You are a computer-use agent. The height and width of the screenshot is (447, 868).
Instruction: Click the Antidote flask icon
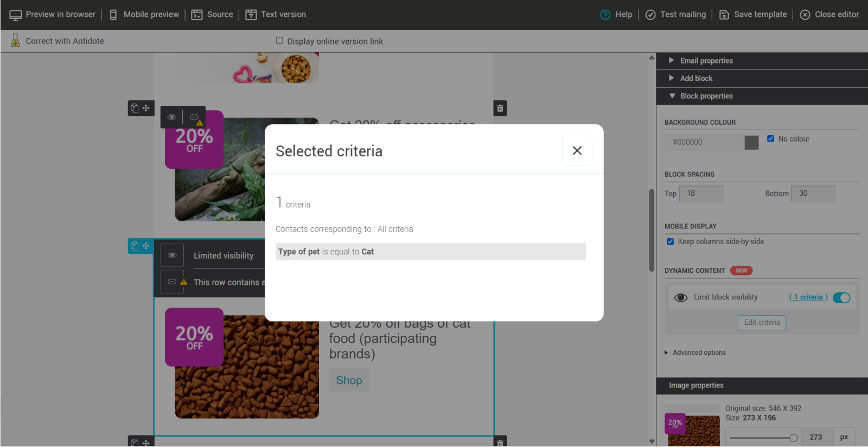[x=15, y=41]
